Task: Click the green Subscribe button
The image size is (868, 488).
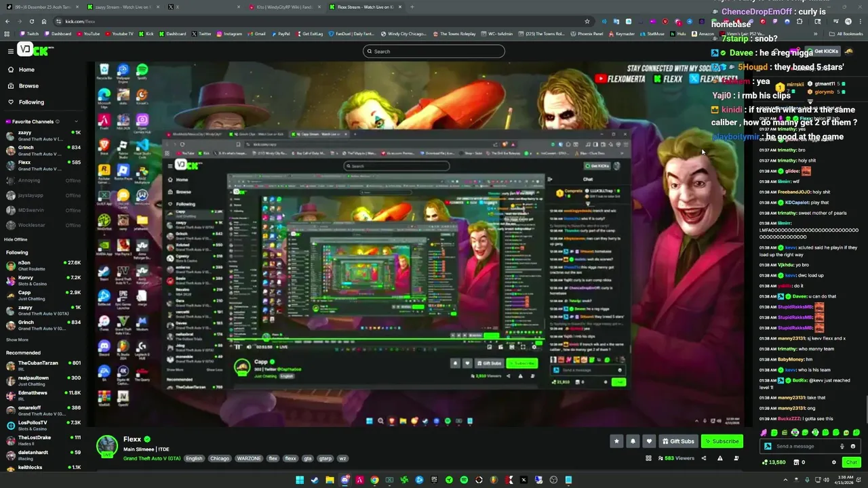Action: point(722,441)
